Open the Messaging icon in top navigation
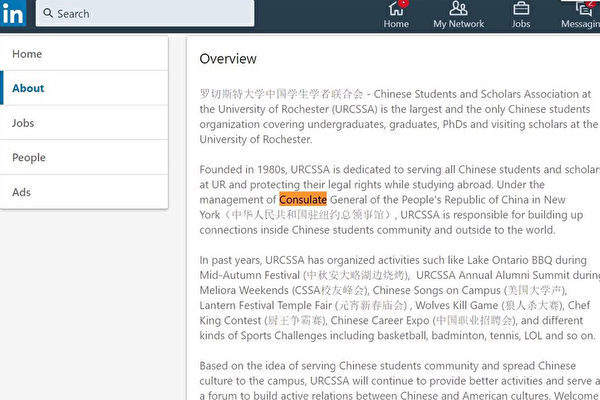 coord(581,14)
